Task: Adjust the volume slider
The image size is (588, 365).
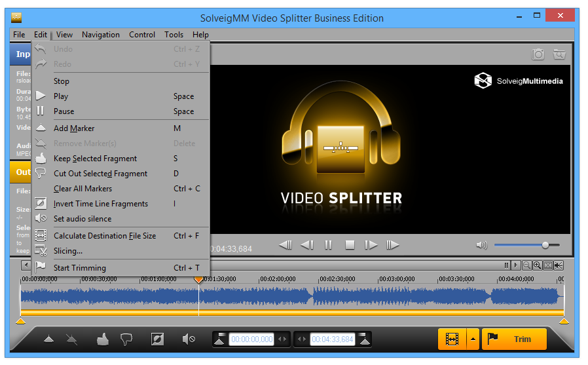Action: point(527,245)
